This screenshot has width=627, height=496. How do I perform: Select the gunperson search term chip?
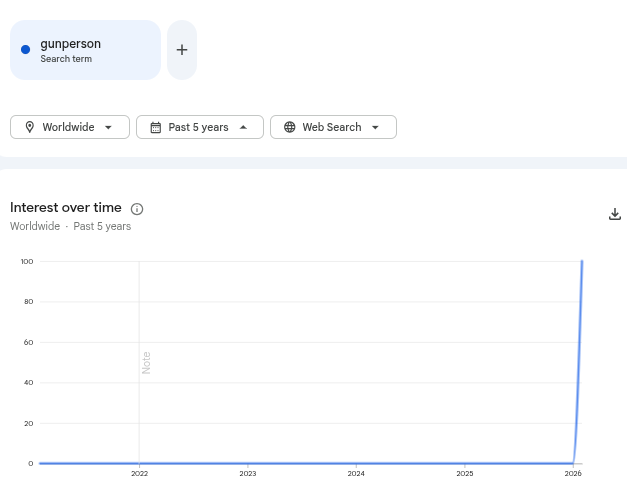click(85, 50)
